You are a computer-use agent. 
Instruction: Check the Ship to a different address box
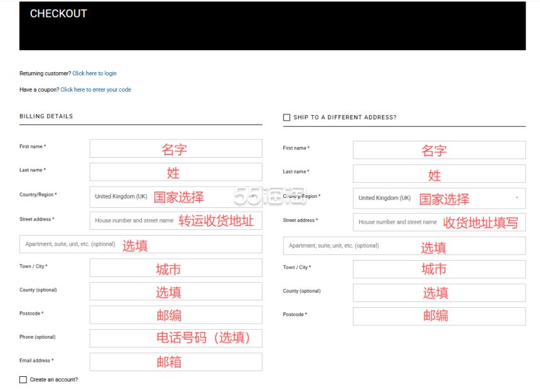coord(286,117)
